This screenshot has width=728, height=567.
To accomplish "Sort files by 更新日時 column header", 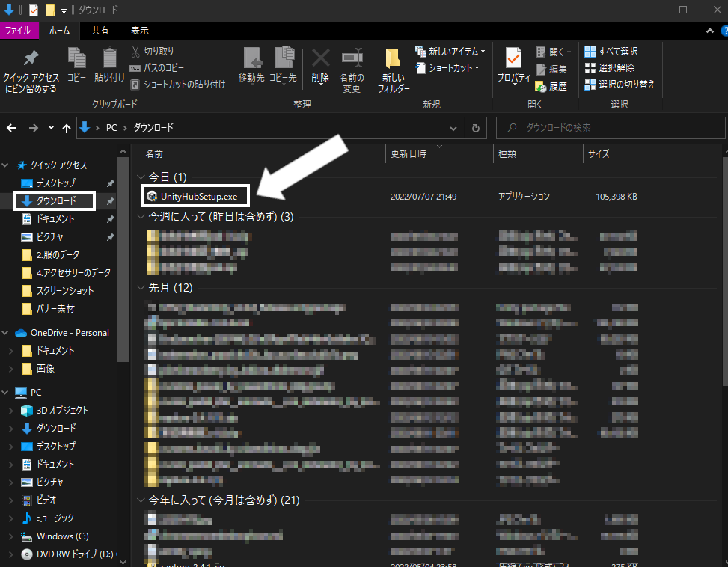I will pyautogui.click(x=408, y=153).
